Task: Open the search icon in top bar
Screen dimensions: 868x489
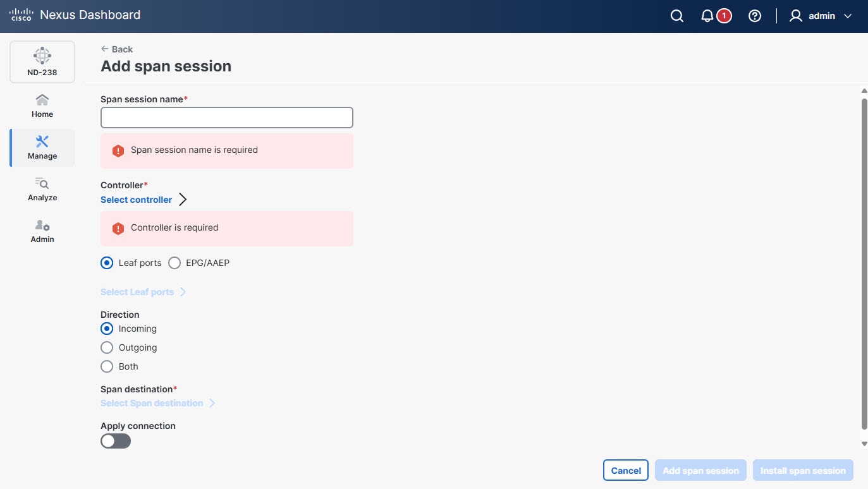Action: point(676,16)
